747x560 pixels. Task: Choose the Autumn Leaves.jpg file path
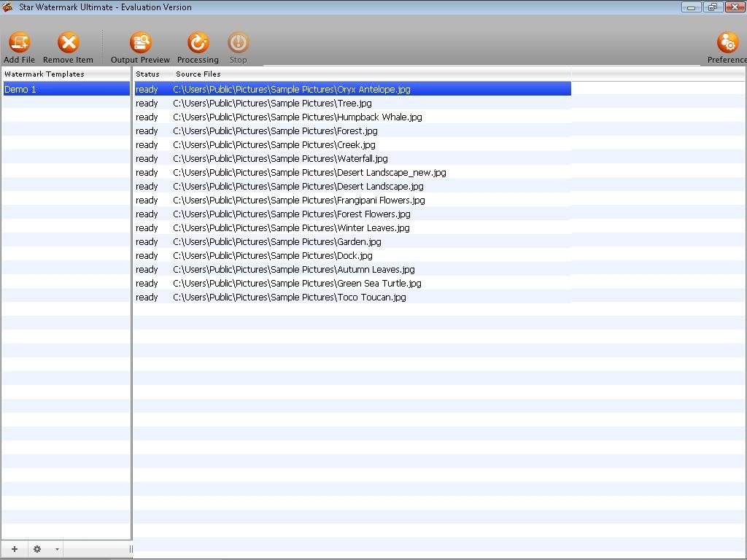[294, 269]
